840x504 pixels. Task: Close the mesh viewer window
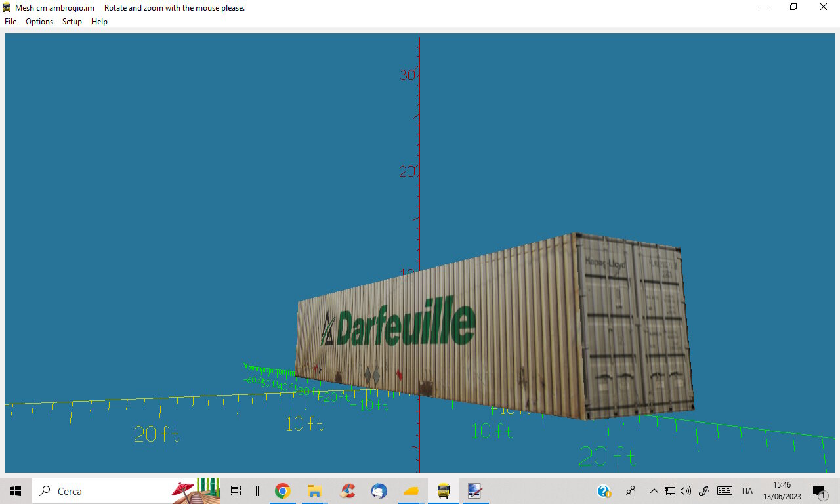click(x=824, y=7)
